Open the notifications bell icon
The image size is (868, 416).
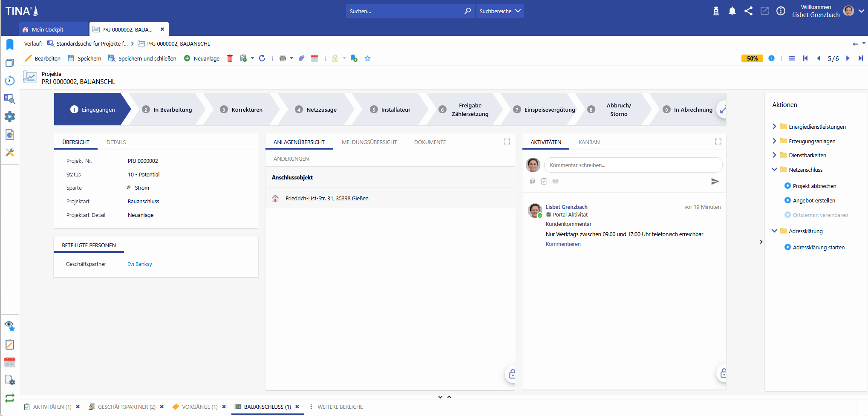click(x=732, y=11)
